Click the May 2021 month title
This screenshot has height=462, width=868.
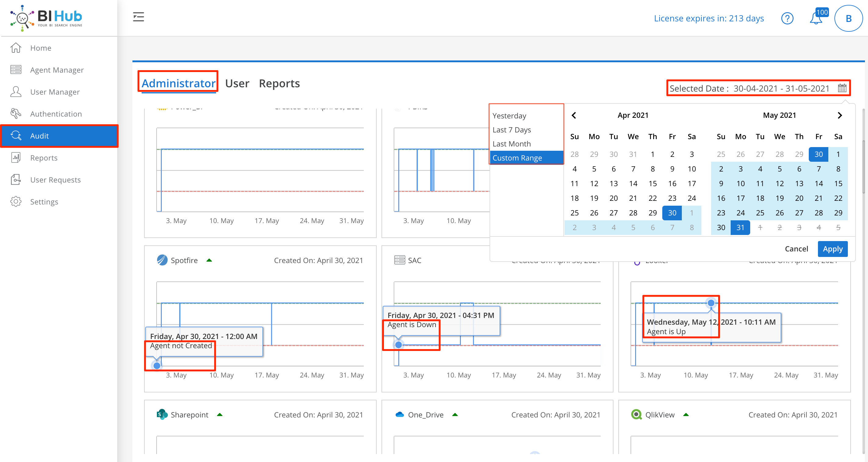click(x=779, y=115)
